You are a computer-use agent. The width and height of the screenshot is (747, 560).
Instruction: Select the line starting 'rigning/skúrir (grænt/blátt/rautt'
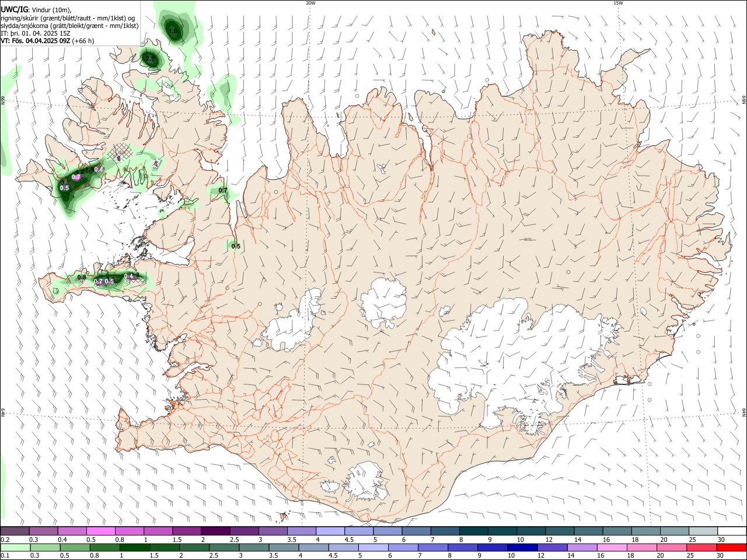pyautogui.click(x=68, y=18)
